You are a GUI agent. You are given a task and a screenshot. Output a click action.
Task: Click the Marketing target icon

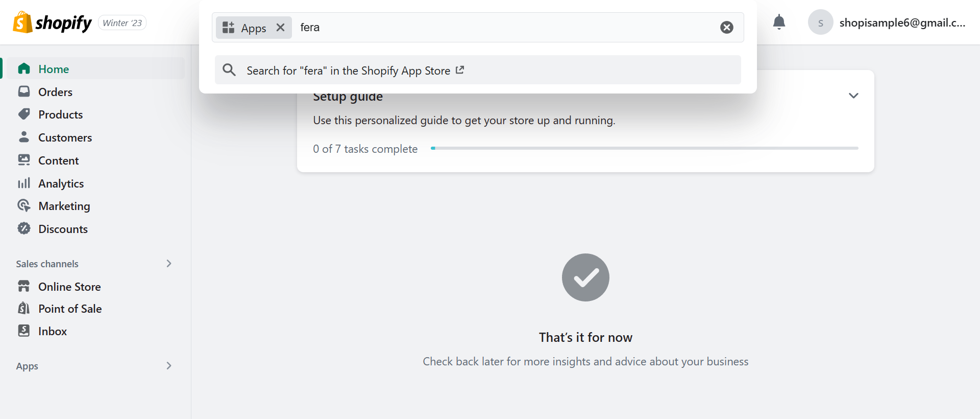click(x=24, y=205)
